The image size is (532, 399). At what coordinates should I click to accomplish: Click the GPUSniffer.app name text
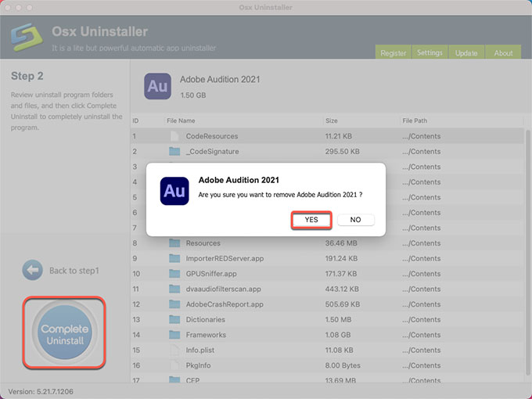[211, 274]
